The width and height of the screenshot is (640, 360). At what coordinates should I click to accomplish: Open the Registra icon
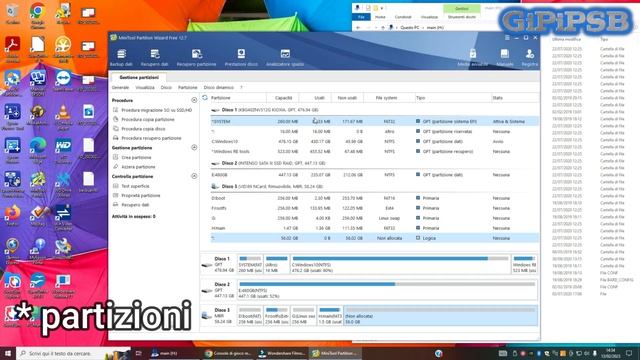(529, 58)
